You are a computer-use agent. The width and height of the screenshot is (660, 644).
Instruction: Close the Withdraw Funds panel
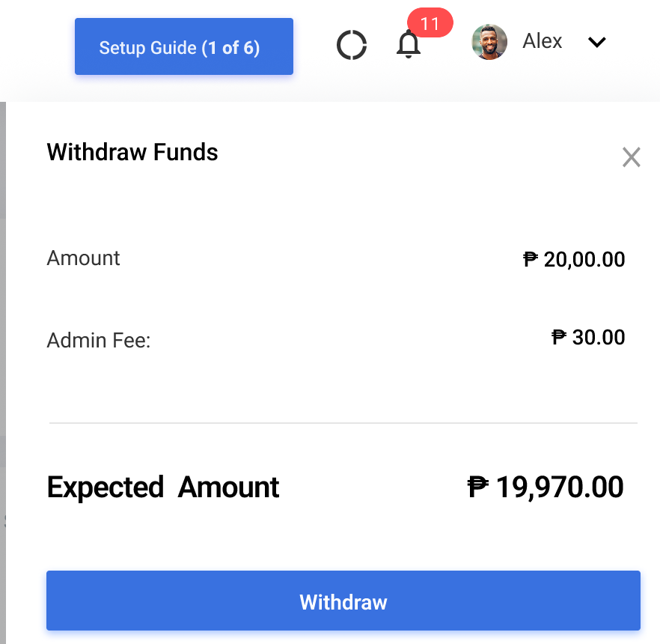[x=631, y=157]
